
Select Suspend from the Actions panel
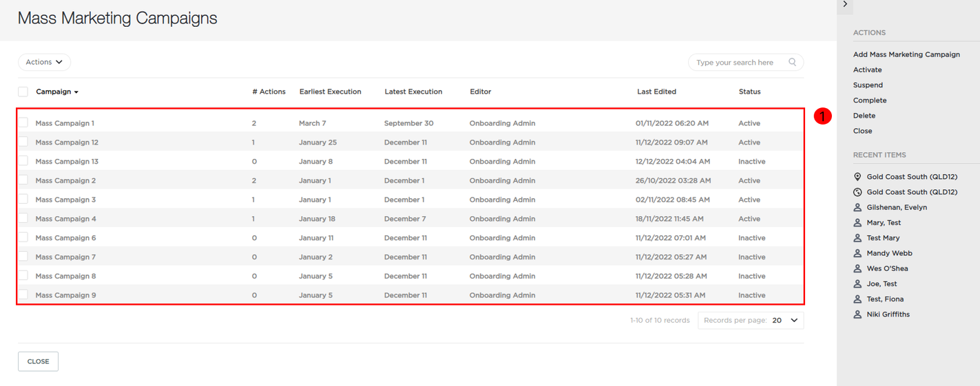(868, 85)
